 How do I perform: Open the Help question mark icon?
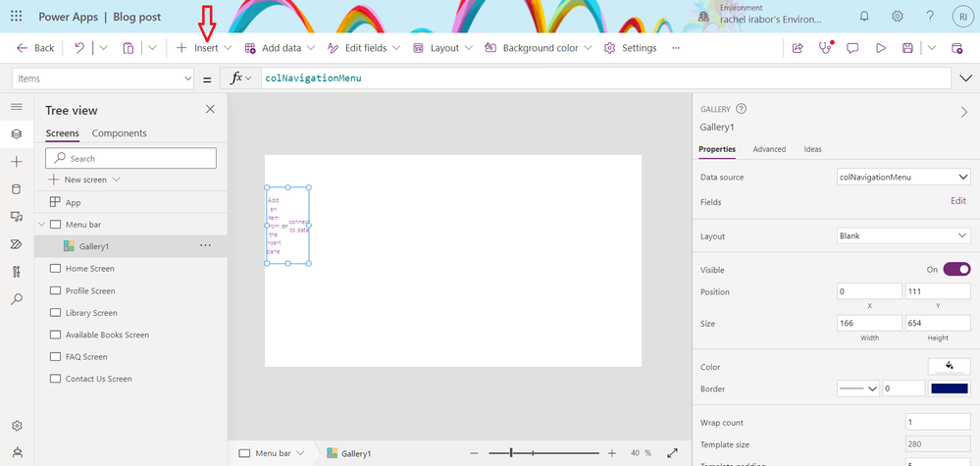930,17
